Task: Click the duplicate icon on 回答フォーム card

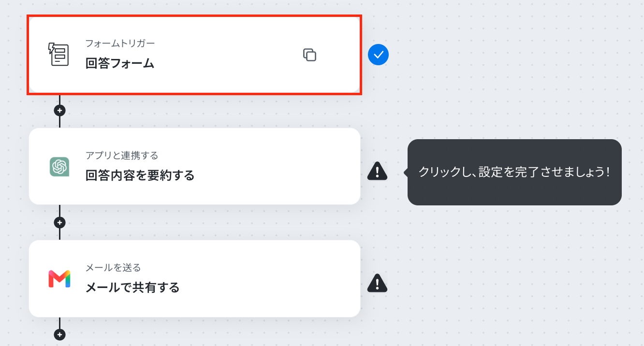Action: pos(309,55)
